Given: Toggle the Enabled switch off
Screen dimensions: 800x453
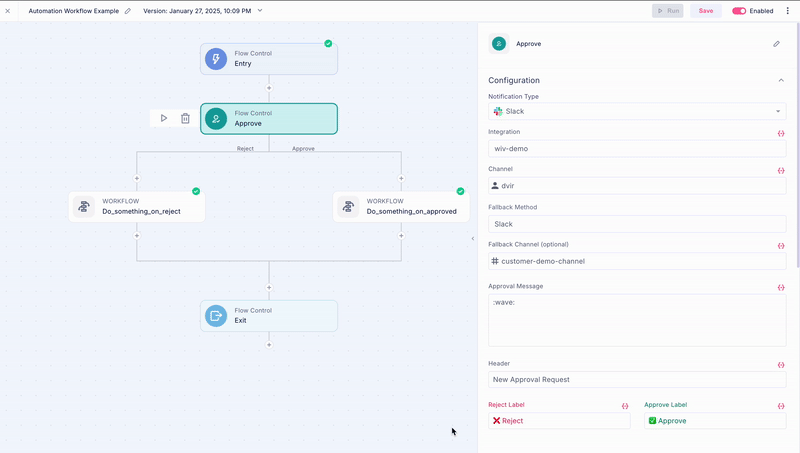Looking at the screenshot, I should point(739,11).
